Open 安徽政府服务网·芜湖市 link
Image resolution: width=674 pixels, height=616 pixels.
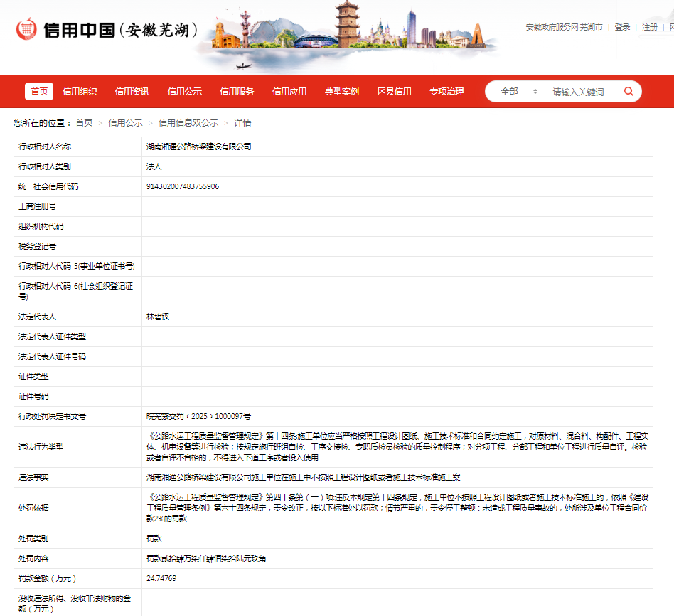pos(564,27)
